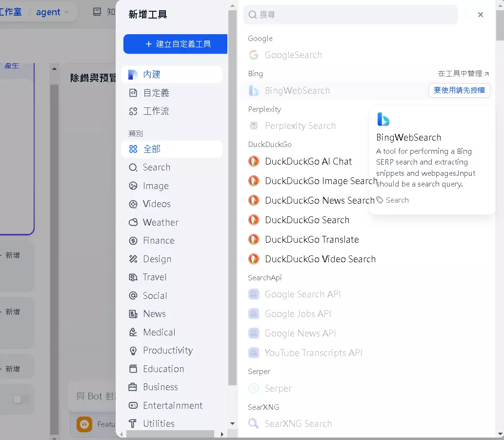Viewport: 504px width, 440px height.
Task: Close the add tool dialog
Action: (481, 15)
